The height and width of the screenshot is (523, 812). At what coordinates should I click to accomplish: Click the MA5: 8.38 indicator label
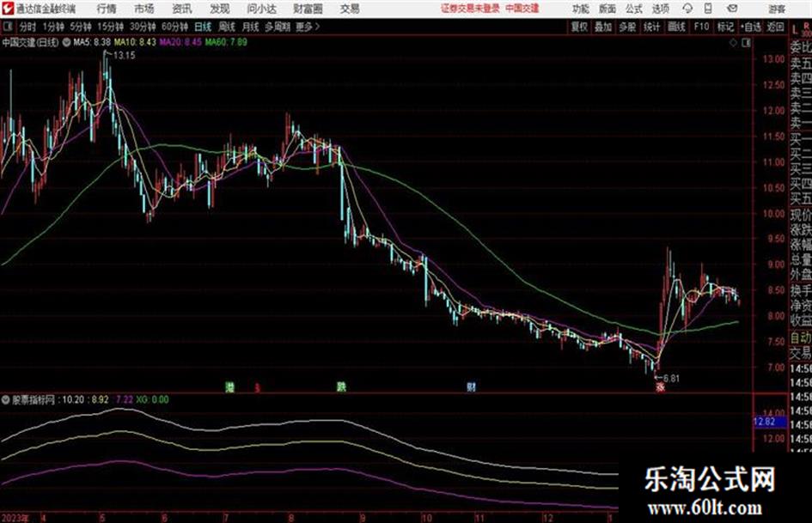pos(92,42)
